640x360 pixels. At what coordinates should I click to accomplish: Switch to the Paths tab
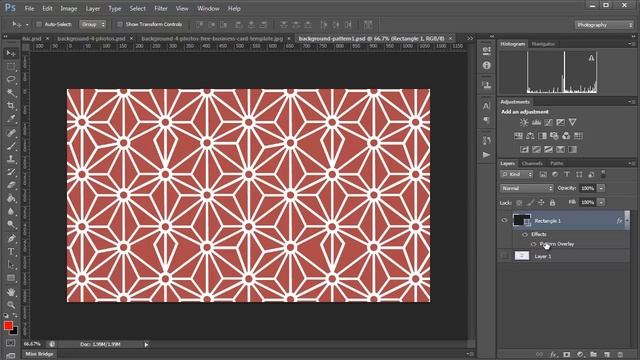click(557, 163)
